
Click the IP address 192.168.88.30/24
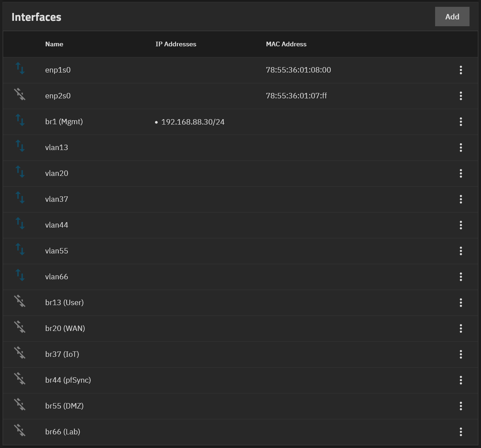tap(193, 122)
